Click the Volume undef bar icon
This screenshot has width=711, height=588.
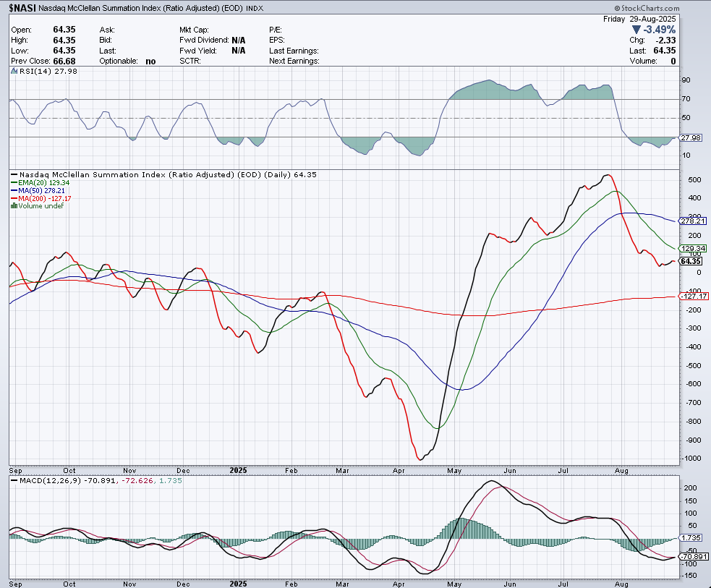tap(14, 206)
